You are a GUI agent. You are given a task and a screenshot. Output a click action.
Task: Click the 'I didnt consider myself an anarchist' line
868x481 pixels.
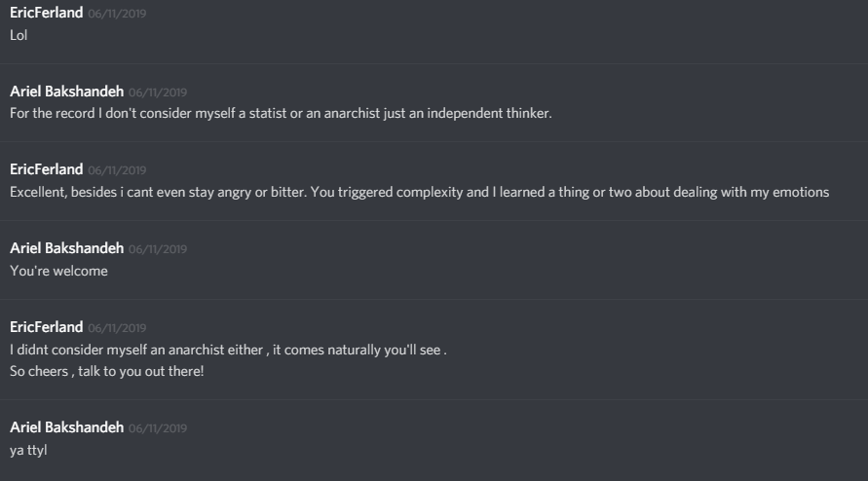pos(228,350)
